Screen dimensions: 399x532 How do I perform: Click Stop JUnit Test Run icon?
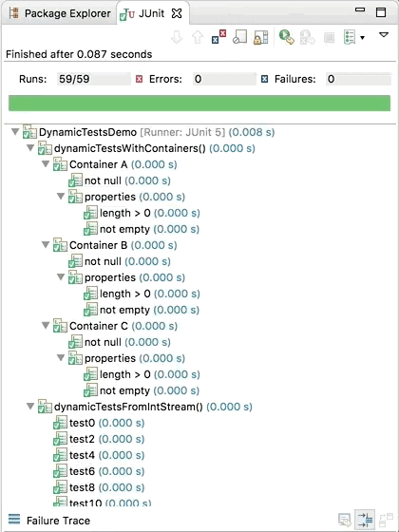pyautogui.click(x=329, y=37)
